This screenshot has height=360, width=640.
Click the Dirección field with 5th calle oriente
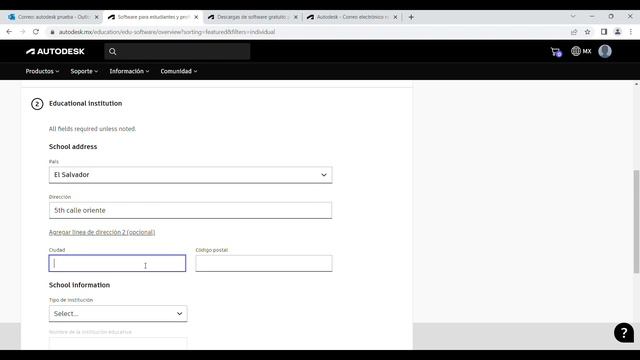pos(190,210)
